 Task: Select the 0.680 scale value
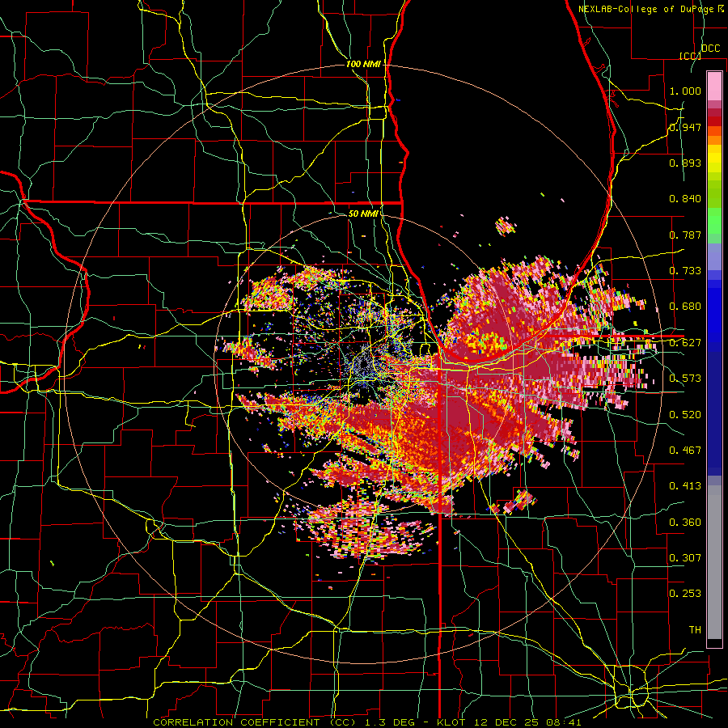pyautogui.click(x=685, y=307)
